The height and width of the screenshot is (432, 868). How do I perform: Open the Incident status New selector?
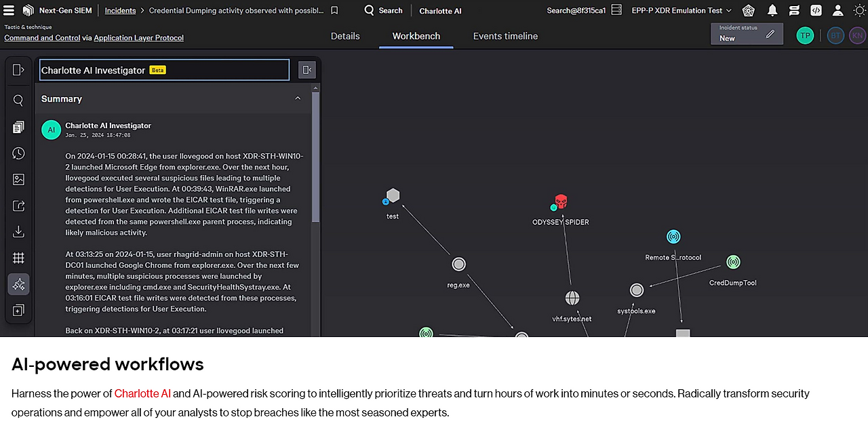click(747, 34)
